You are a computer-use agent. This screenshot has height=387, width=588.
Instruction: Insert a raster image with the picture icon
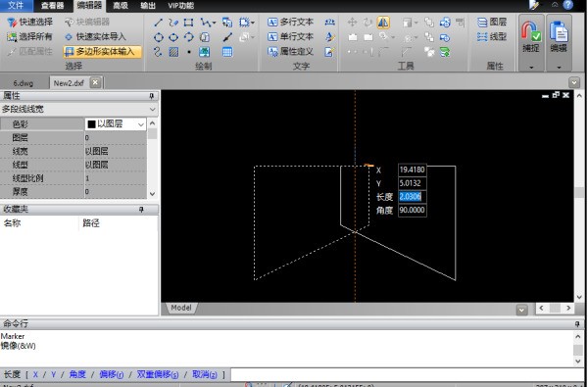[x=205, y=52]
